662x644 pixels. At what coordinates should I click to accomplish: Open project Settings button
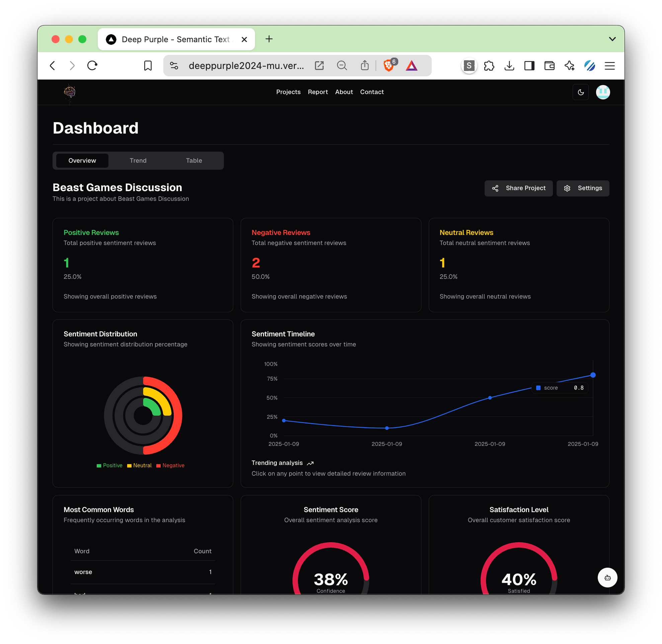coord(582,188)
